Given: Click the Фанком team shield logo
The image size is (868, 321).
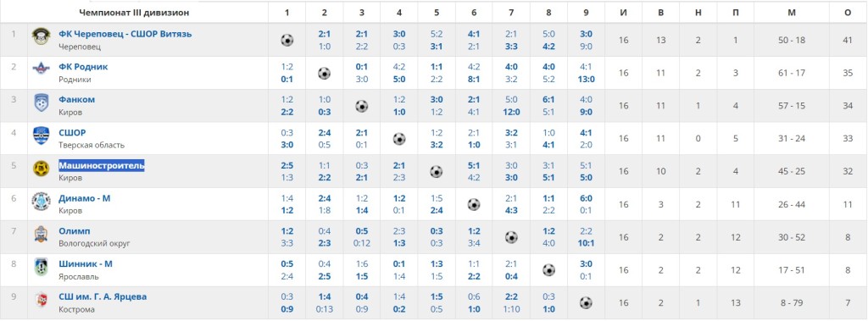Looking at the screenshot, I should point(41,102).
